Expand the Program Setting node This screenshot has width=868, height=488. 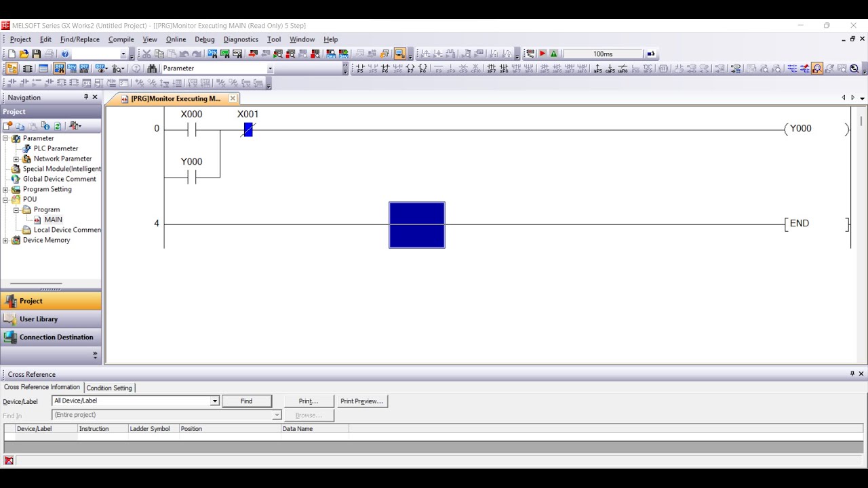click(x=5, y=189)
